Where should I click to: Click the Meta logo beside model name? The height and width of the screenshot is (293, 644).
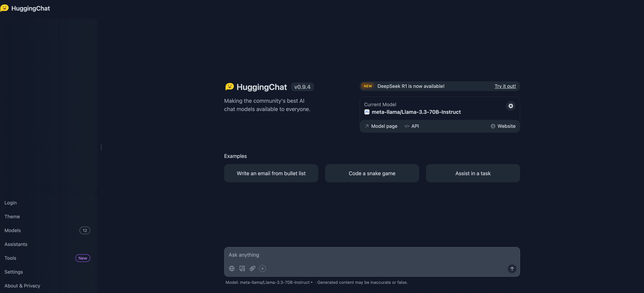coord(367,112)
